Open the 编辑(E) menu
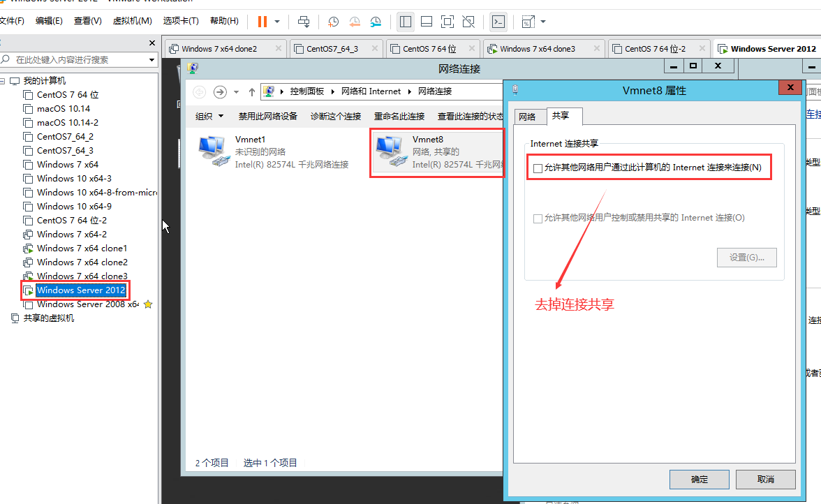This screenshot has height=504, width=821. [x=49, y=21]
